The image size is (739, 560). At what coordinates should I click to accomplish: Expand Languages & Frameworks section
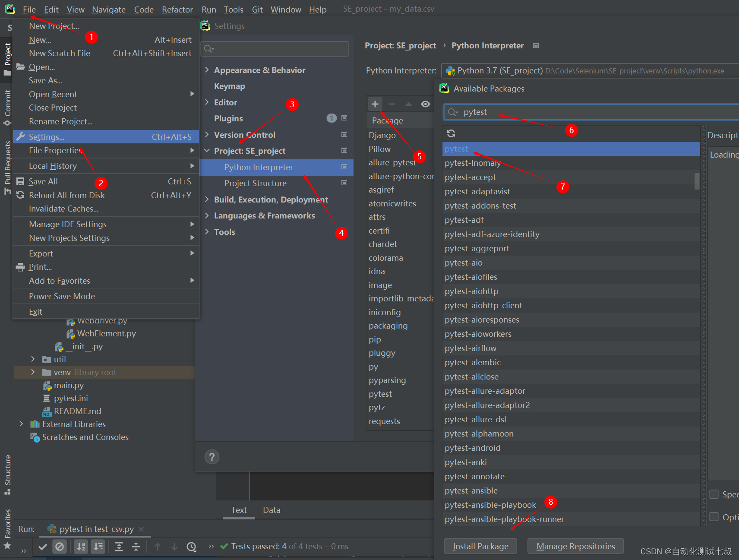pos(207,215)
